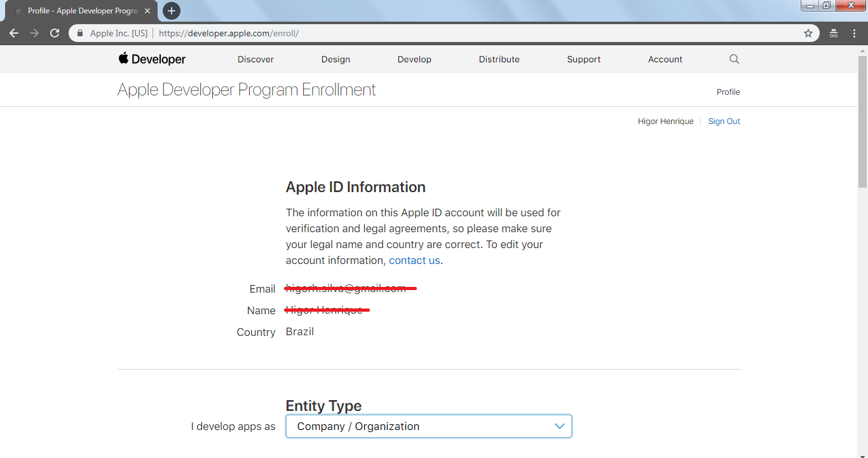This screenshot has height=458, width=868.
Task: Click the padlock secure site icon
Action: (x=80, y=33)
